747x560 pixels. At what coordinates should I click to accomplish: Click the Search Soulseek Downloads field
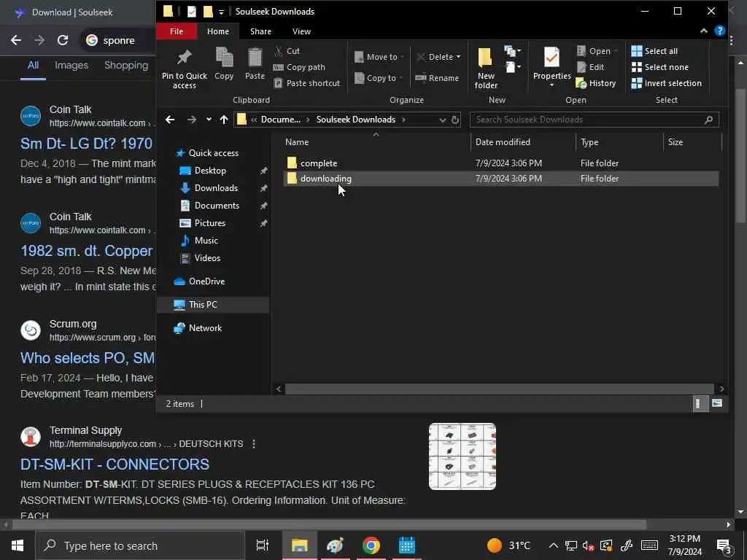[594, 120]
